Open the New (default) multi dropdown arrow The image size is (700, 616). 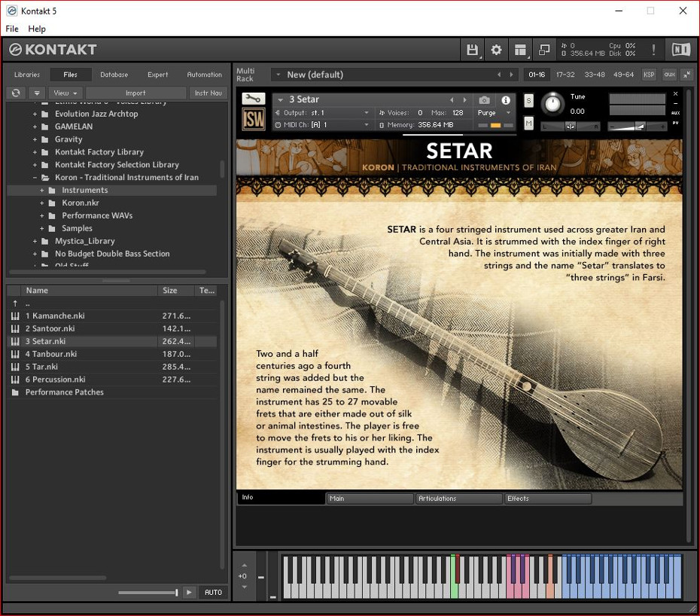pos(278,75)
